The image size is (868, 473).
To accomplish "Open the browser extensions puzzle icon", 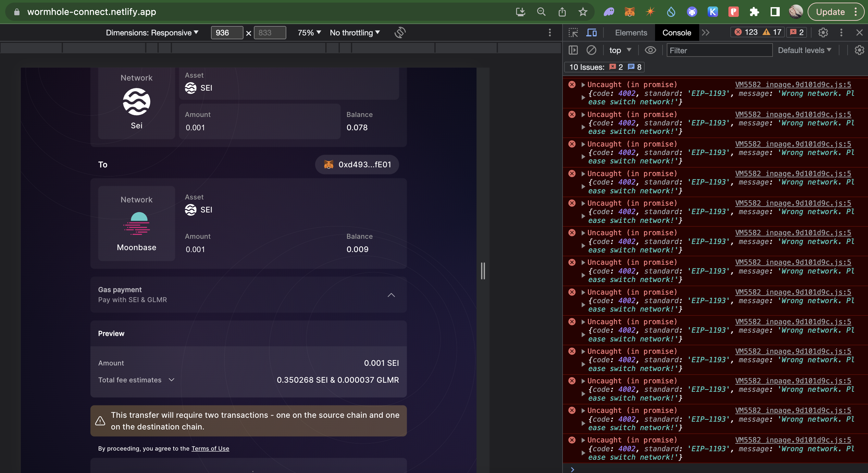I will [754, 11].
